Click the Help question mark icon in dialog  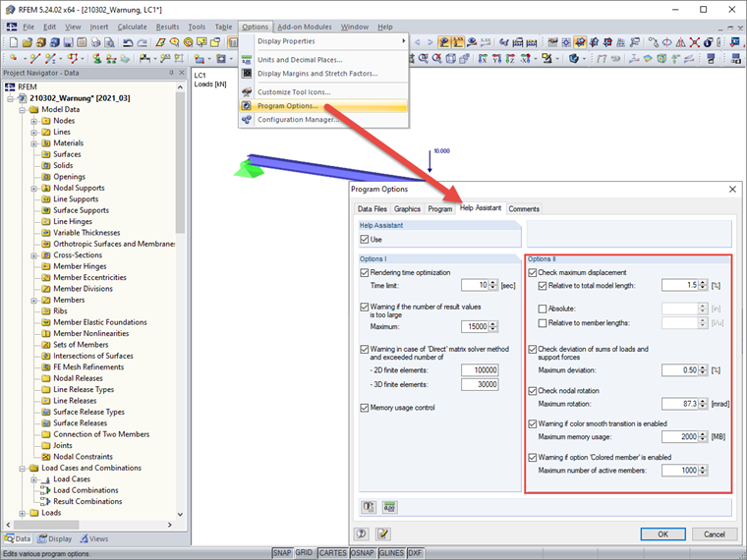coord(361,533)
